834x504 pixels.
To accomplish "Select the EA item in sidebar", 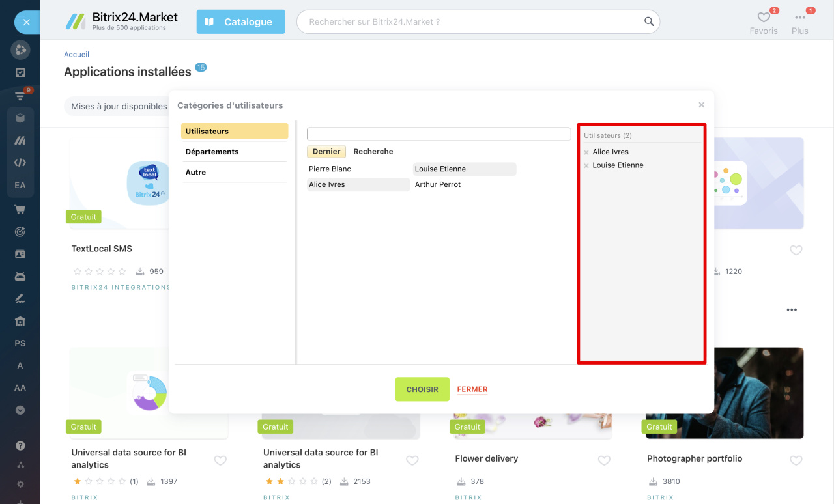I will coord(20,186).
